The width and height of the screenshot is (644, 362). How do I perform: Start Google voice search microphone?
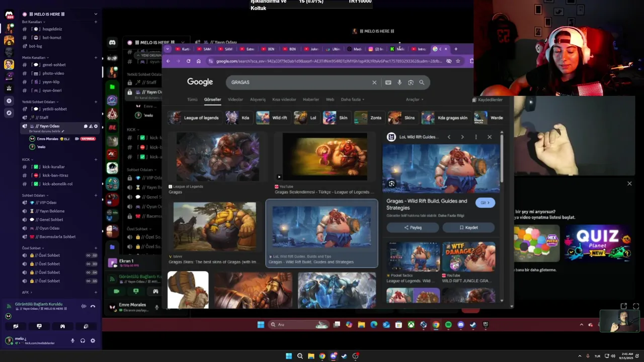399,82
